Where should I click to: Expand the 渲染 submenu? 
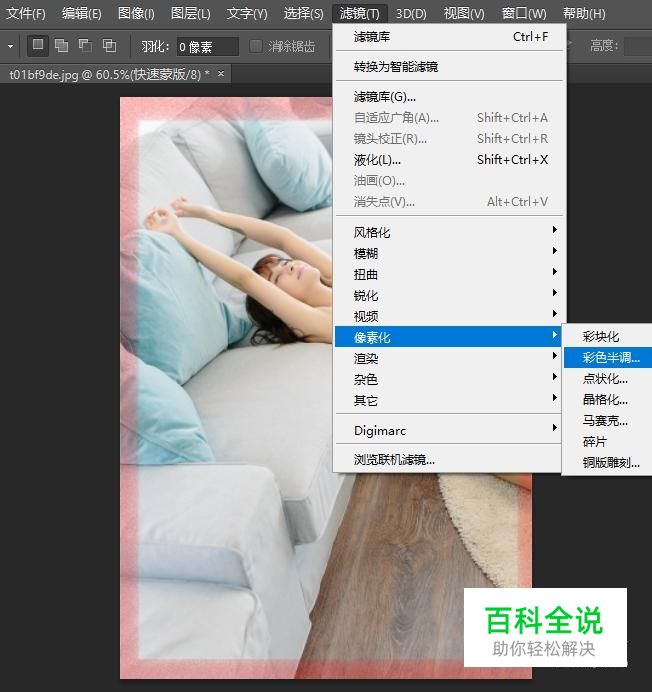coord(448,358)
